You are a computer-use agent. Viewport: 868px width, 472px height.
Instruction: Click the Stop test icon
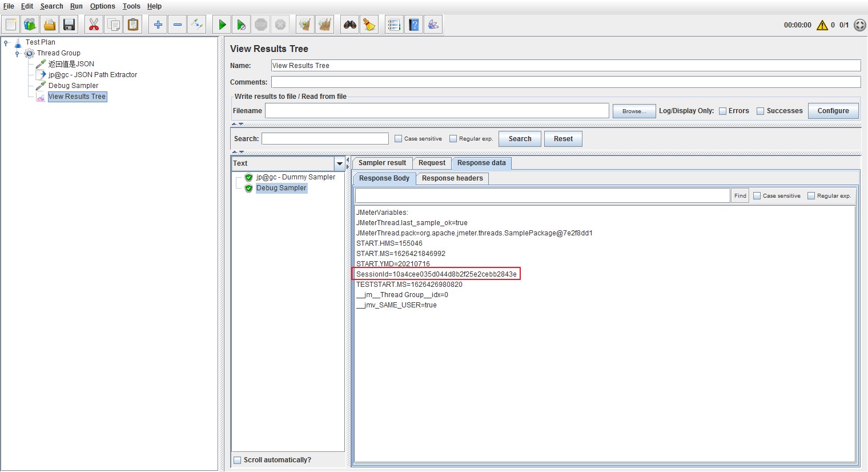click(261, 25)
